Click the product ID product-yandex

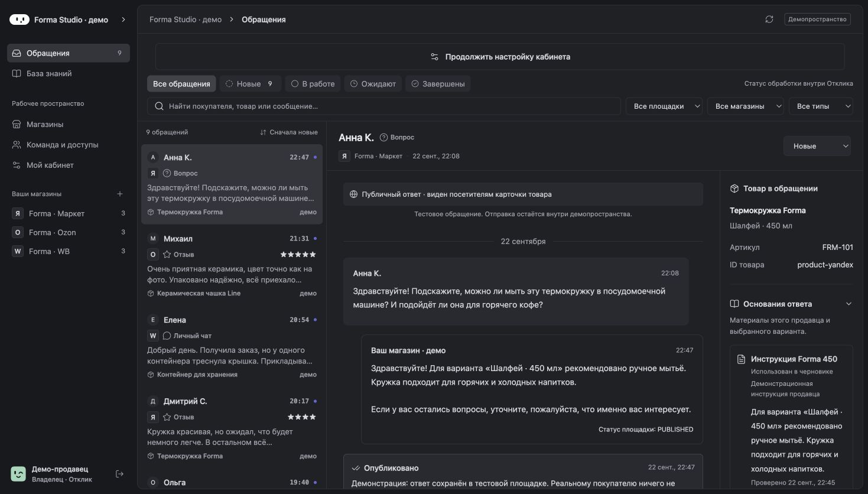point(825,265)
